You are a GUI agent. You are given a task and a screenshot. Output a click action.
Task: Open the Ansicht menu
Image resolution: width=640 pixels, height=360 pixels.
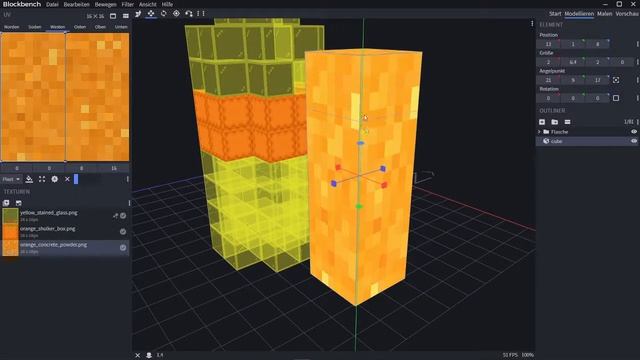147,4
